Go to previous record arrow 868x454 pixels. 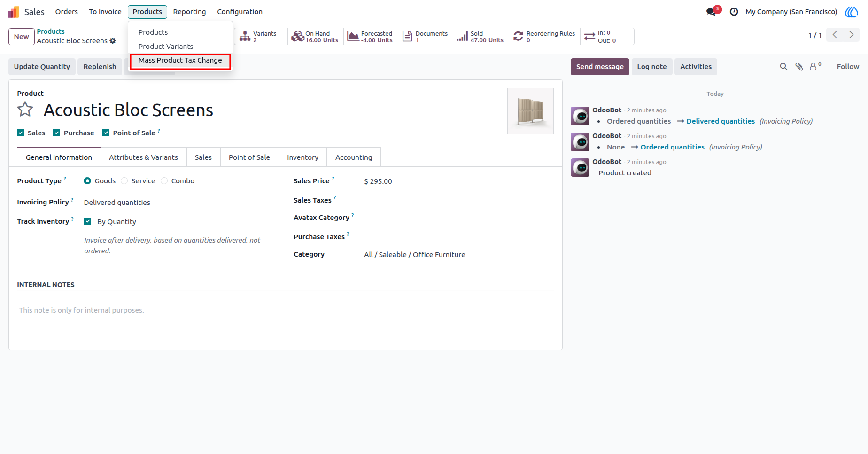pyautogui.click(x=835, y=35)
